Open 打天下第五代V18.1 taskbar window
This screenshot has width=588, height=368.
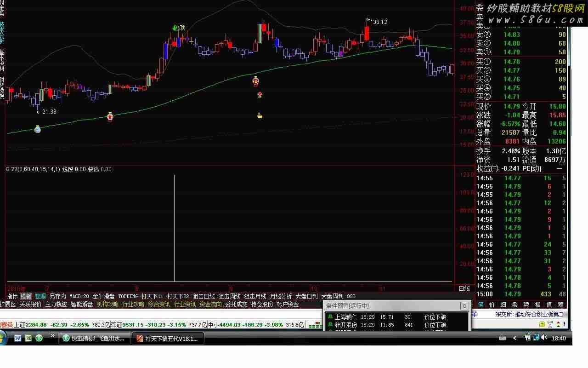point(168,339)
